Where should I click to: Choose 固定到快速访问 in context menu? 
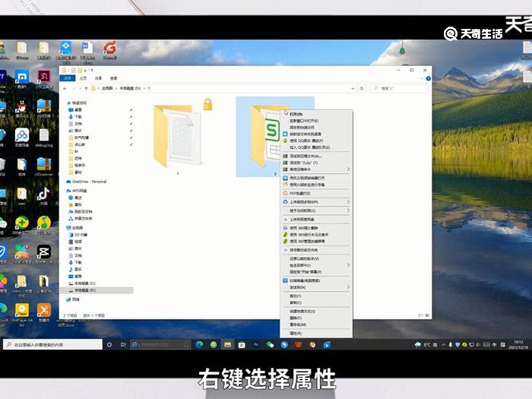[x=316, y=127]
